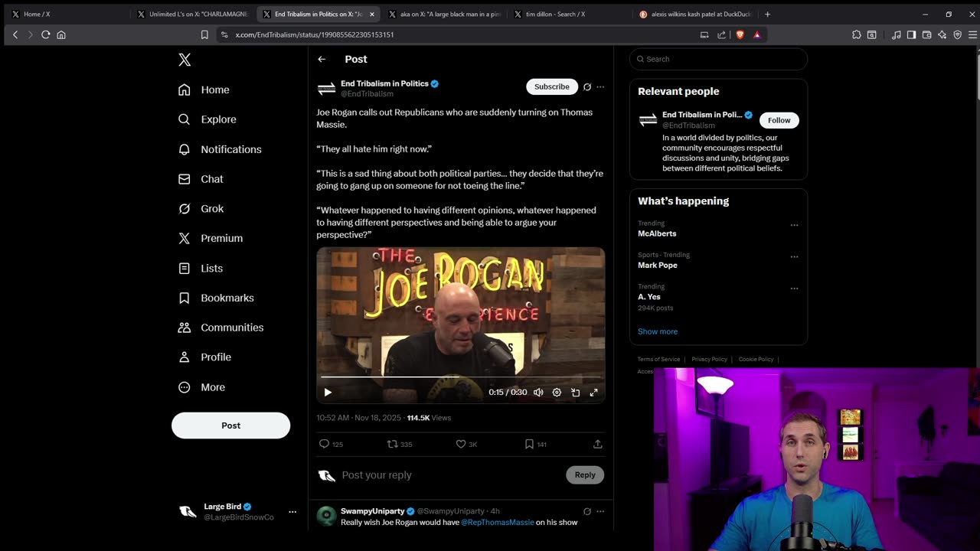Click the large Post button
980x551 pixels.
(230, 425)
